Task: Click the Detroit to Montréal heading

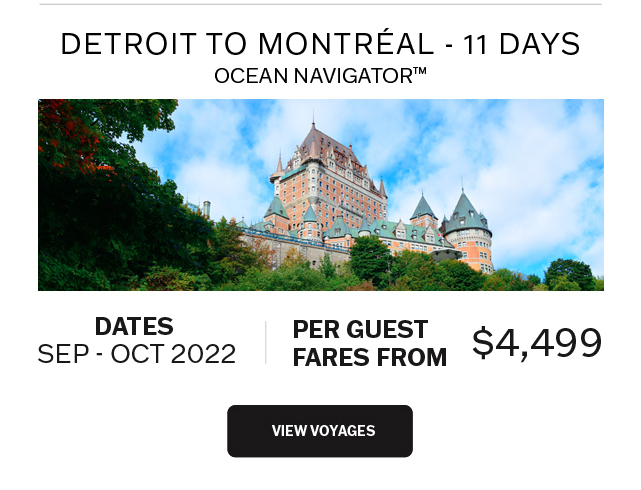Action: (x=320, y=44)
